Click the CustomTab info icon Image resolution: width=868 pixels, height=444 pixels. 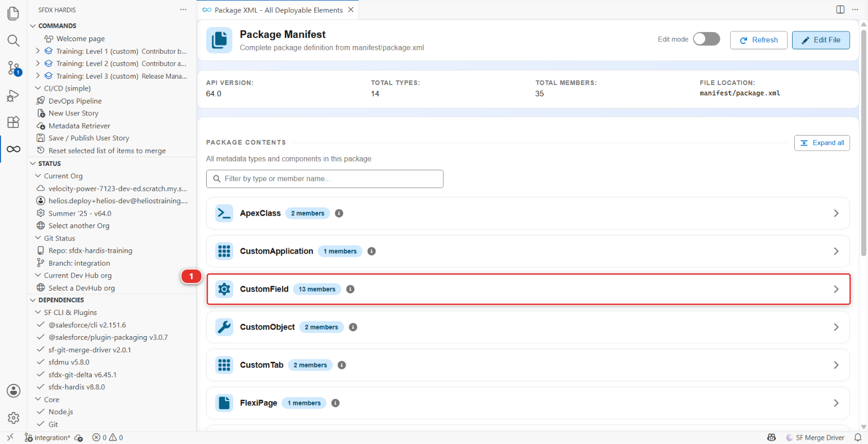tap(342, 365)
